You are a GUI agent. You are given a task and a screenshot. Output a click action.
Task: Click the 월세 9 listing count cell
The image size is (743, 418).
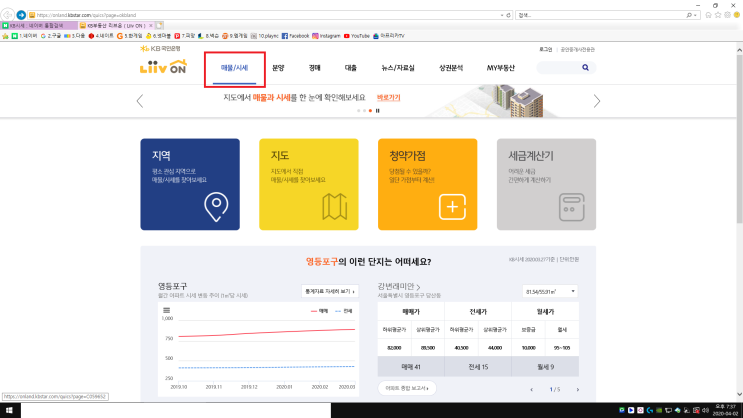pyautogui.click(x=545, y=367)
